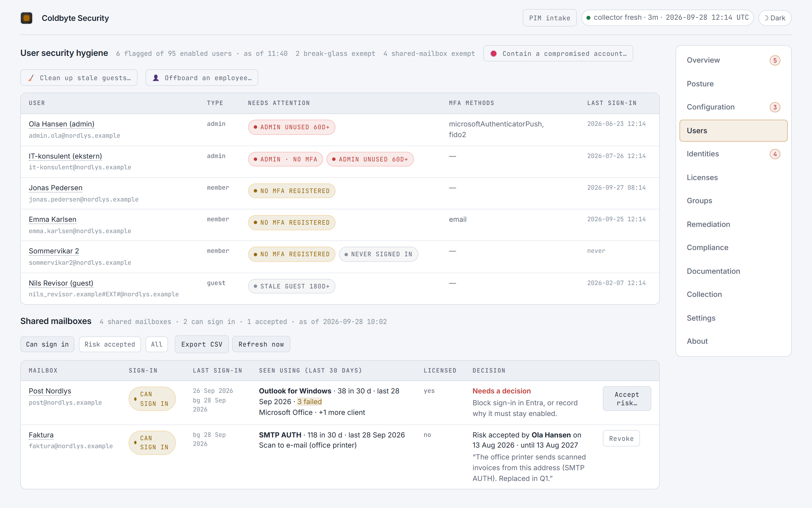Open Documentation in the sidebar
The width and height of the screenshot is (812, 508).
pyautogui.click(x=733, y=271)
